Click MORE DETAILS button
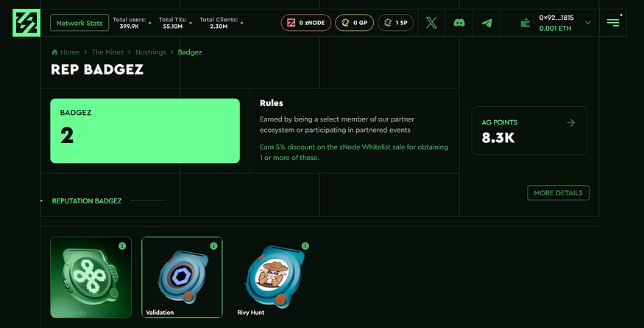 (x=558, y=193)
